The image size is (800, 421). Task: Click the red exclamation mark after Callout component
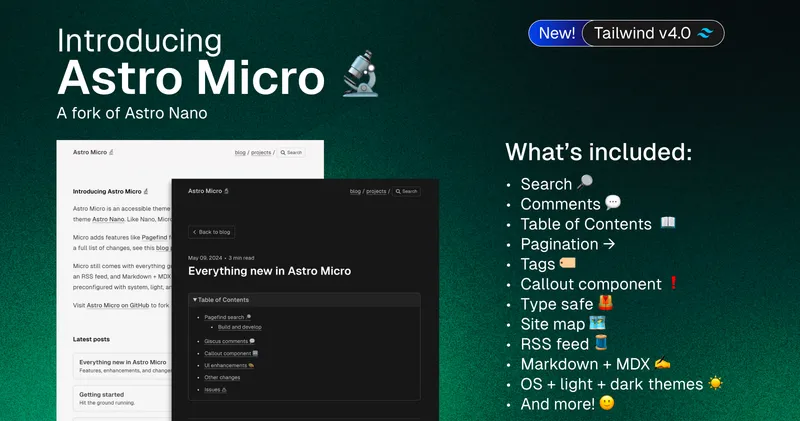click(x=673, y=283)
